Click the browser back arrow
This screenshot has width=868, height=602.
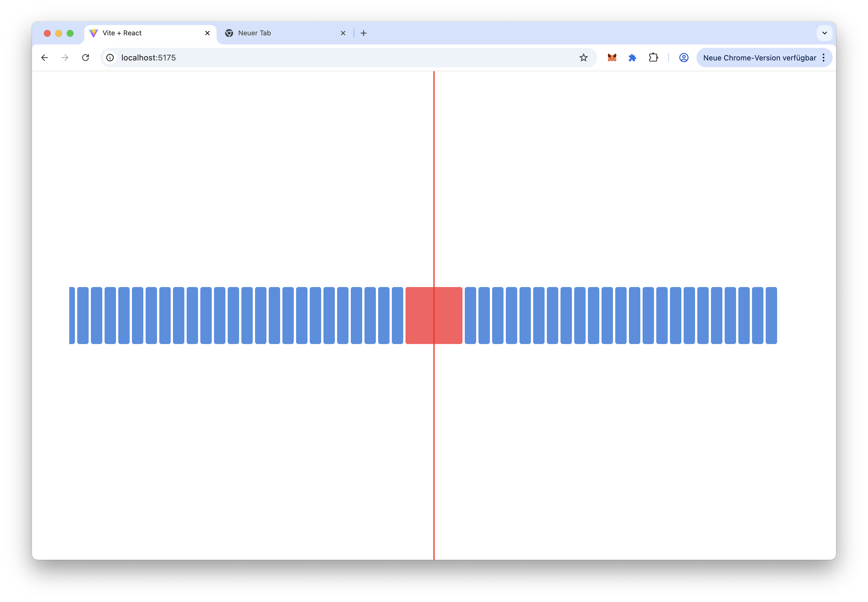click(x=44, y=58)
